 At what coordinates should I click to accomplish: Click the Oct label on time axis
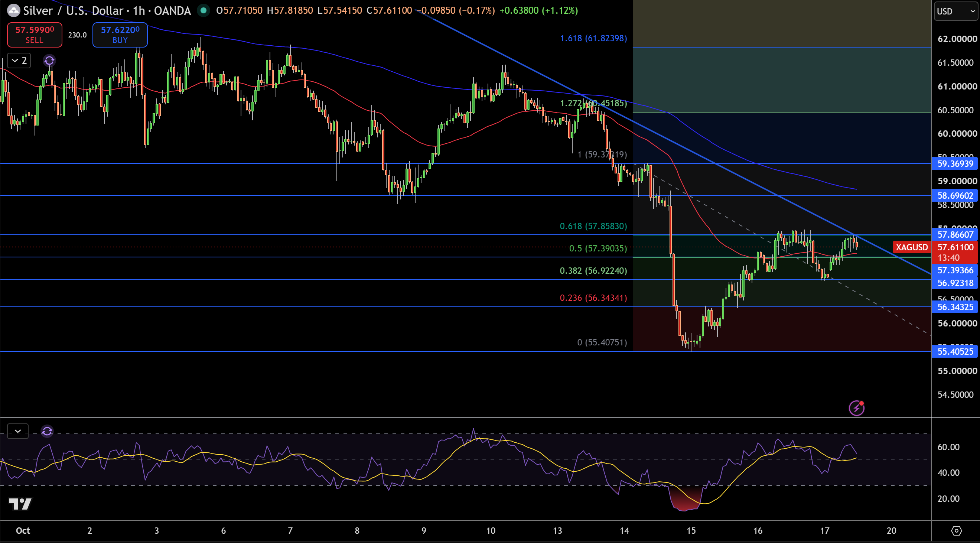click(x=23, y=530)
